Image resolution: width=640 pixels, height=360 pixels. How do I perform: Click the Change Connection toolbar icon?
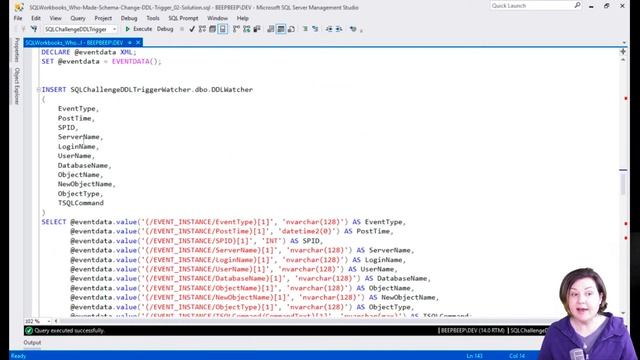pos(34,29)
